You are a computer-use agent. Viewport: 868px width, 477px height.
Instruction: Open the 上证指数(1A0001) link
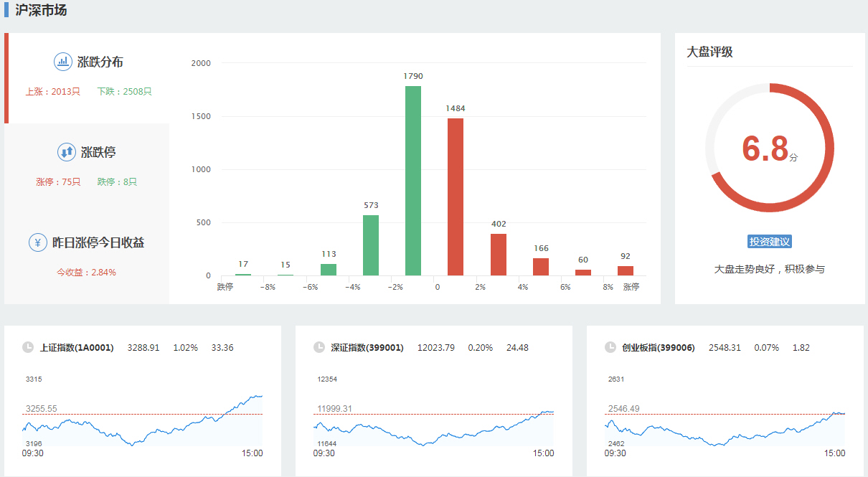point(77,348)
